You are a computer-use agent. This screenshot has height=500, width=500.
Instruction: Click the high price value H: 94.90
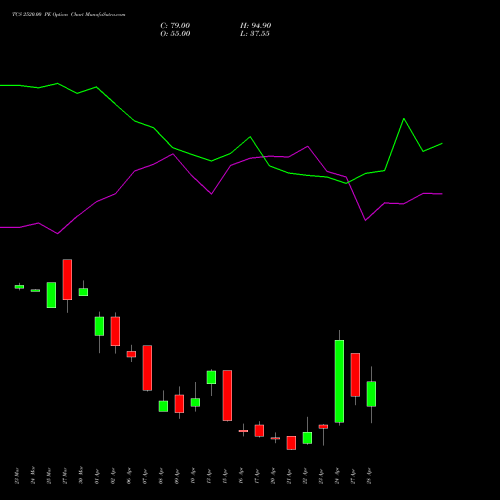pyautogui.click(x=255, y=26)
